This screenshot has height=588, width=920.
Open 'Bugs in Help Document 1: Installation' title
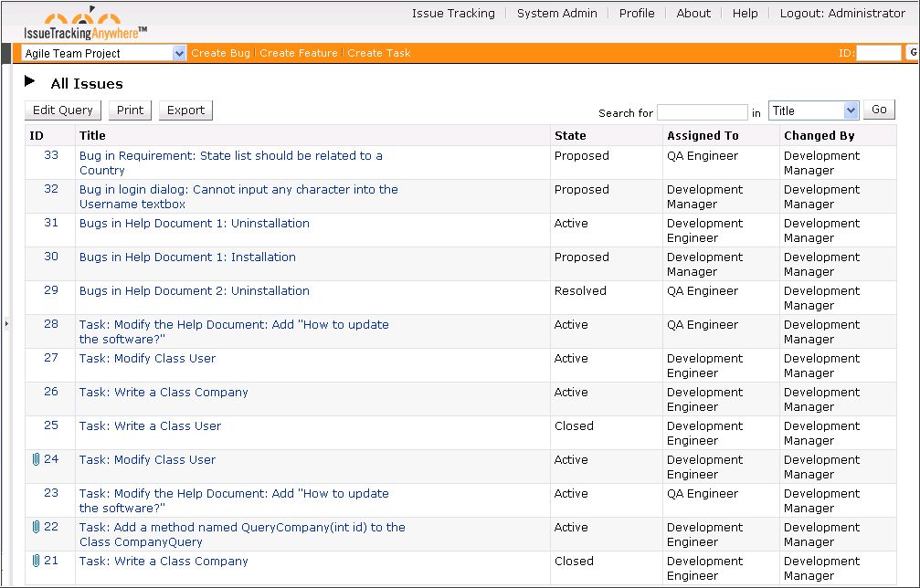187,257
